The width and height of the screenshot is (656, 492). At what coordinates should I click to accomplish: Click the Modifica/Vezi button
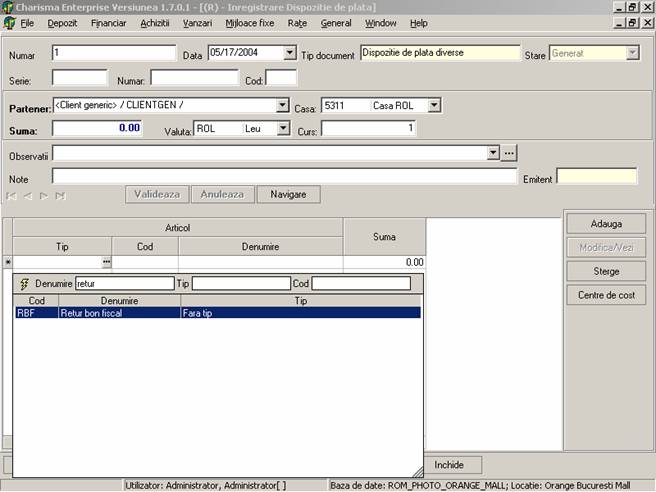[x=606, y=248]
